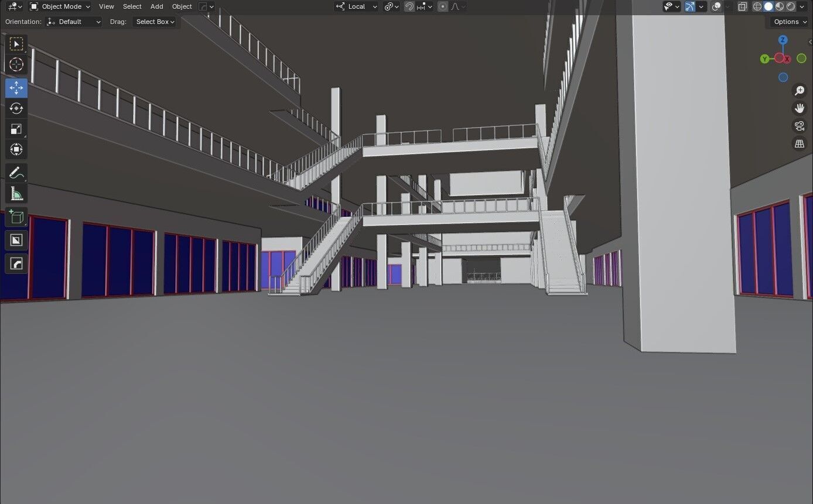813x504 pixels.
Task: Click the negative Y green circle gizmo
Action: (x=801, y=59)
